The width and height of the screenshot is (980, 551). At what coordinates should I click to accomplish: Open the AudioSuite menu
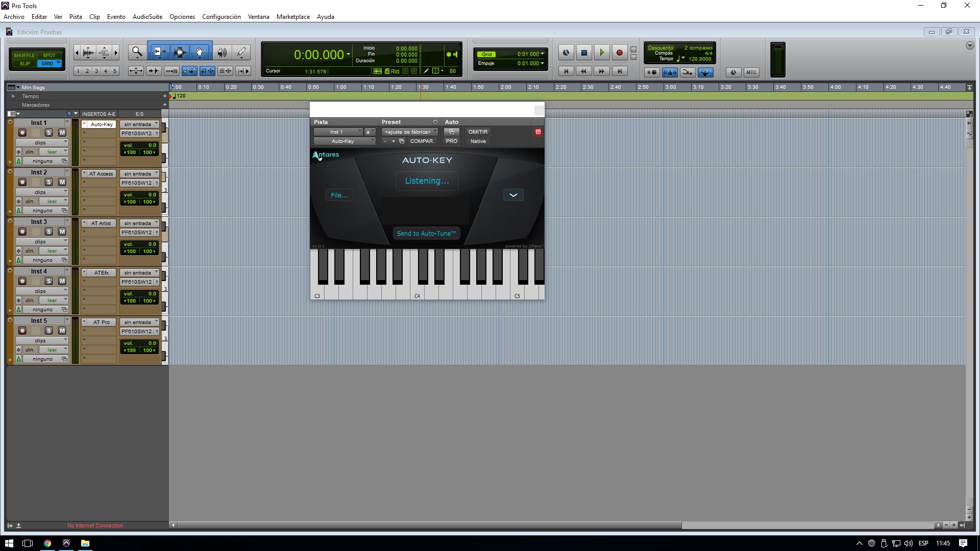[x=147, y=16]
